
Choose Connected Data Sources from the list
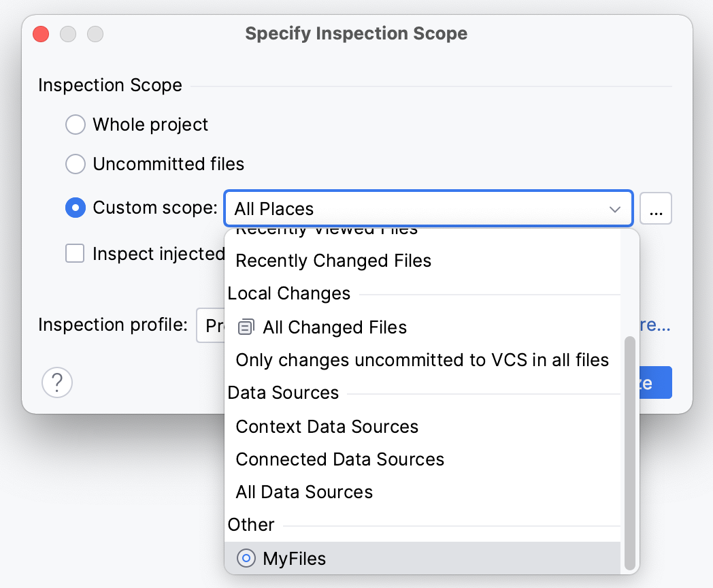(339, 459)
